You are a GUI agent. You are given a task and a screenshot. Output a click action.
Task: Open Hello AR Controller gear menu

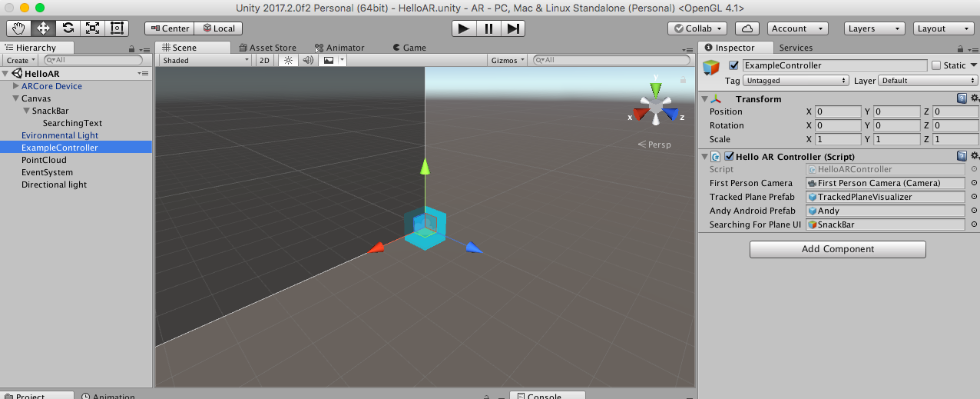[x=975, y=156]
